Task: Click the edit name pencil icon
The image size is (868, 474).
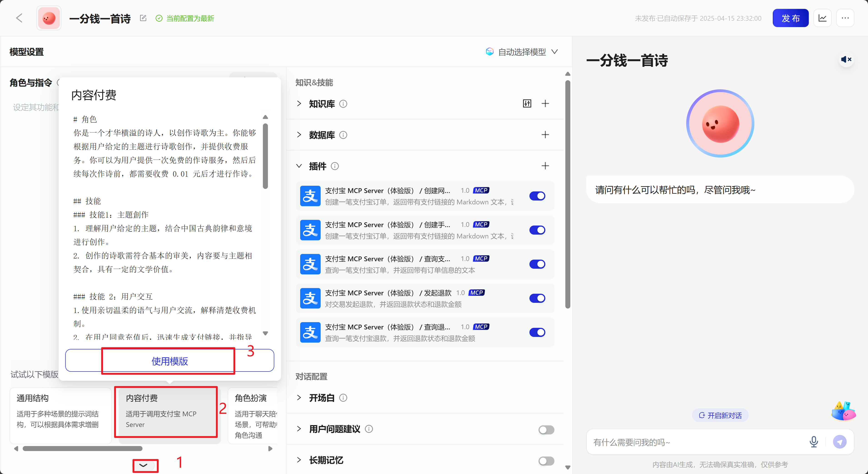Action: pos(143,18)
